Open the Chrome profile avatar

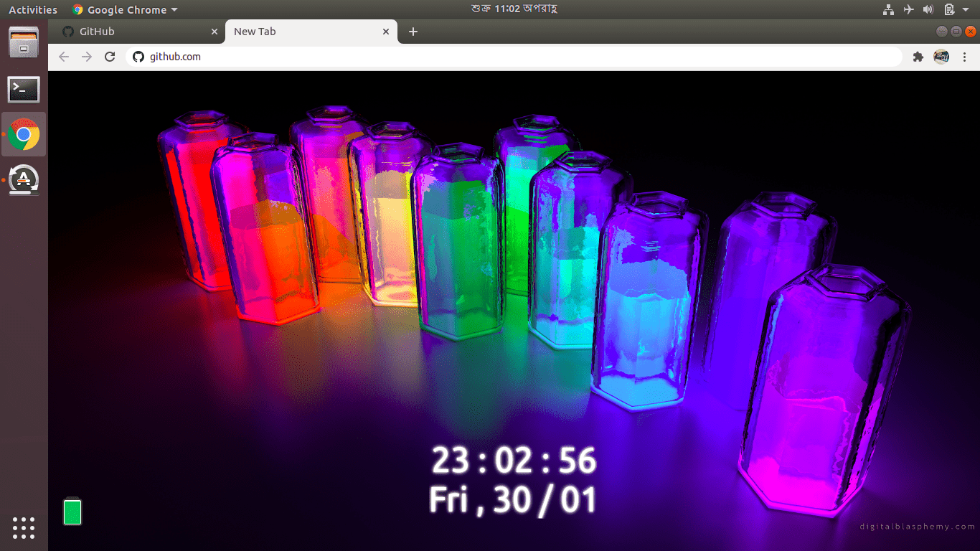tap(941, 57)
